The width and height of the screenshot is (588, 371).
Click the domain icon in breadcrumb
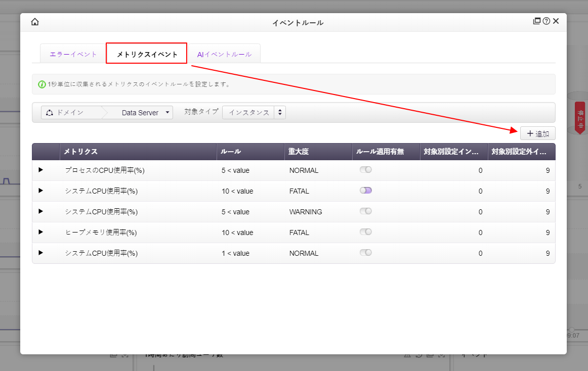(50, 113)
